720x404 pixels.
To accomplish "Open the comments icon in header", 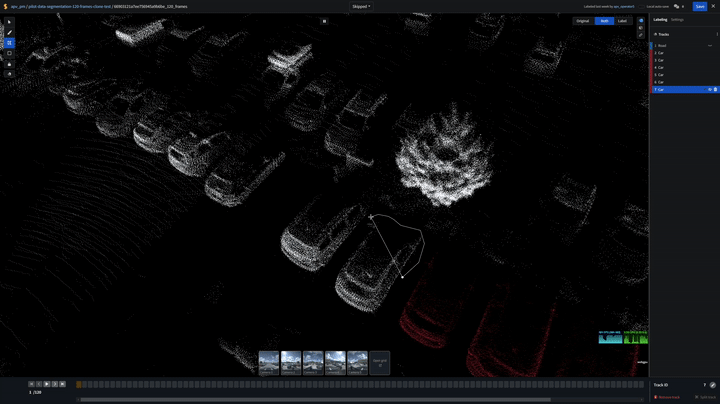I will (x=676, y=6).
